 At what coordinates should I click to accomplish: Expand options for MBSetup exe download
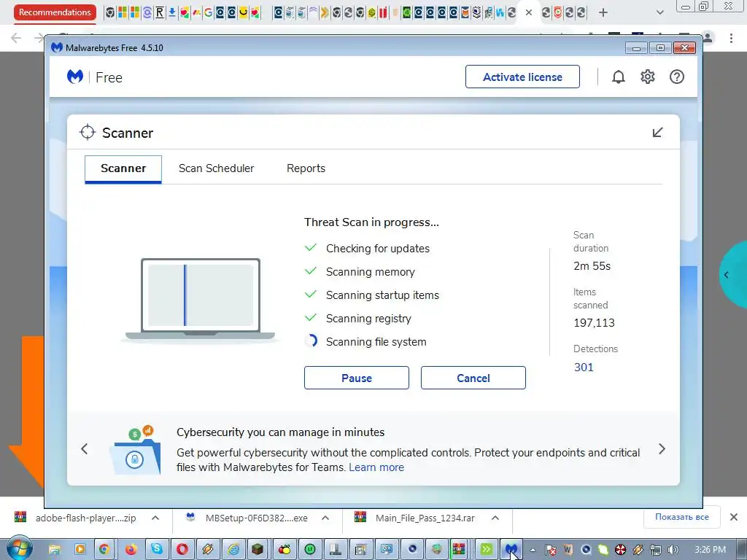coord(325,518)
